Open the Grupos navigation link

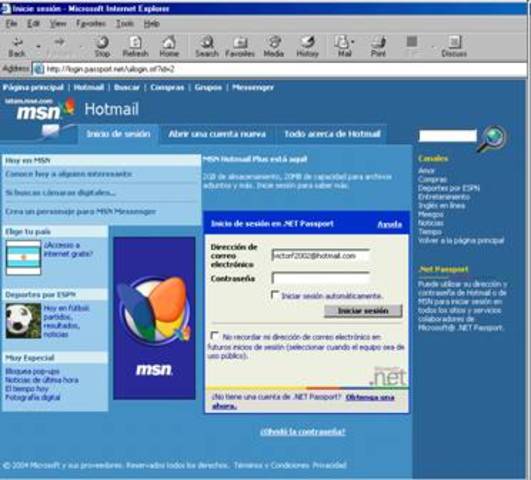(x=208, y=87)
